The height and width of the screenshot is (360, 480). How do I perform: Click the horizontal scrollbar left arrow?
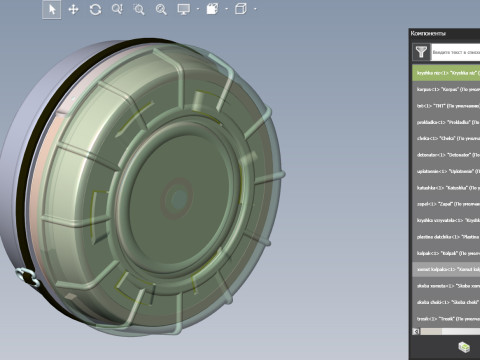click(416, 331)
